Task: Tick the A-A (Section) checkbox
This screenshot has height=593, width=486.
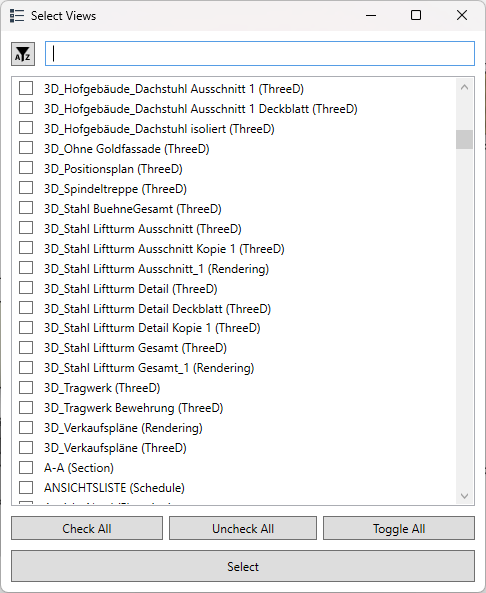Action: [26, 467]
